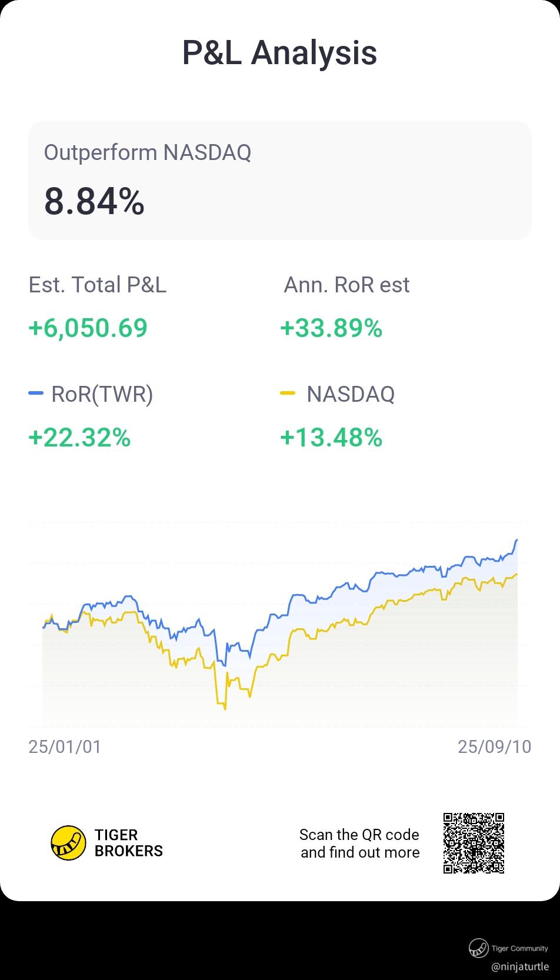The height and width of the screenshot is (980, 560).
Task: Open the @ninjaturtle profile handle
Action: (x=519, y=966)
